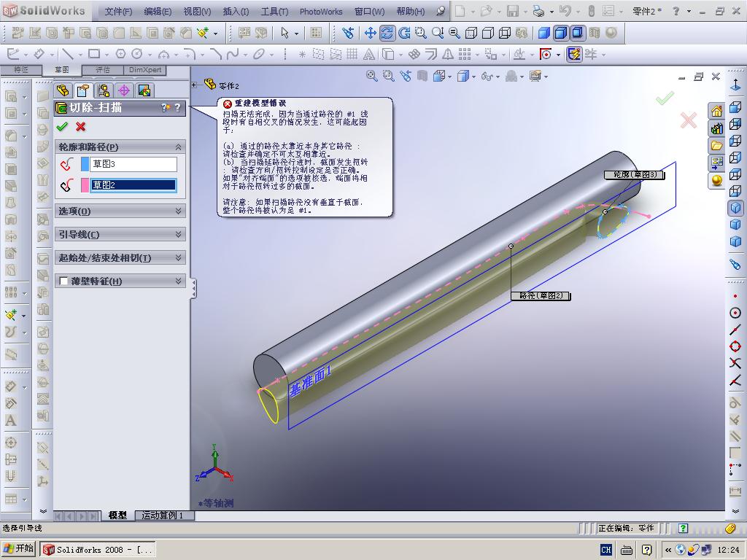Click the Shaded With Edges icon
This screenshot has height=560, width=747.
pos(561,32)
